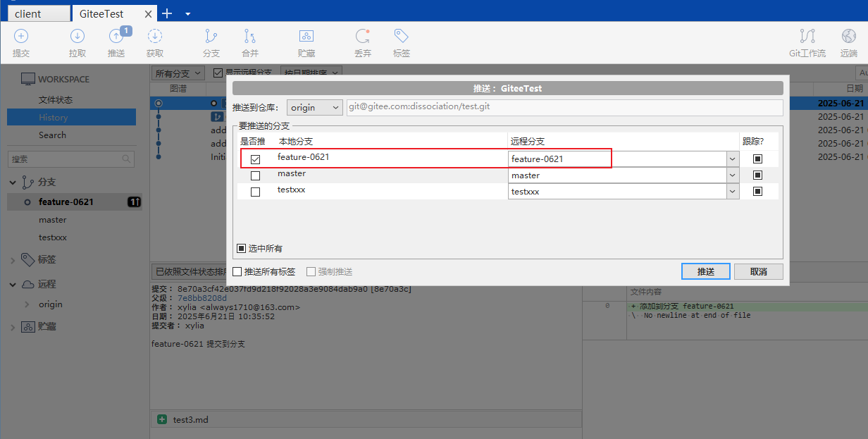The width and height of the screenshot is (868, 439).
Task: Toggle the 选中所有 checkbox
Action: click(x=241, y=248)
